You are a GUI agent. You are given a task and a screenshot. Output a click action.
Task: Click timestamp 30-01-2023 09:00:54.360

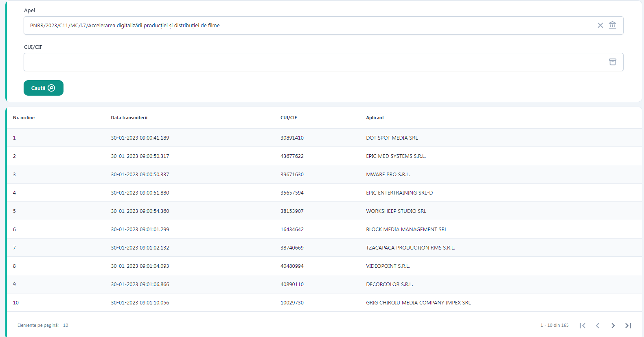click(x=140, y=211)
